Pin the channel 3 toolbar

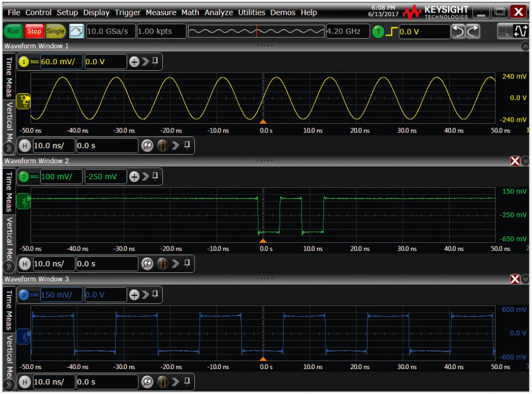155,294
